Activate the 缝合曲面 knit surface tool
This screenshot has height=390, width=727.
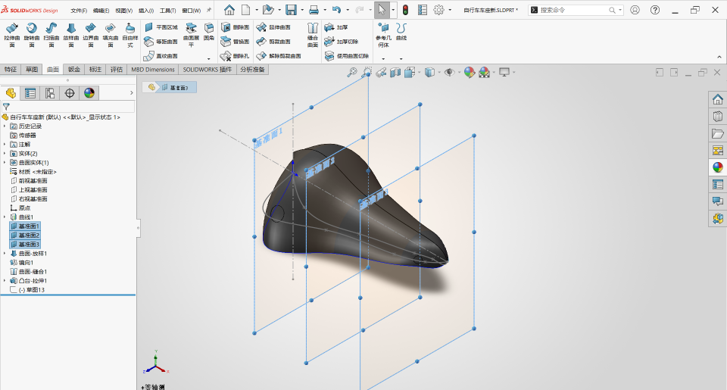[x=312, y=35]
